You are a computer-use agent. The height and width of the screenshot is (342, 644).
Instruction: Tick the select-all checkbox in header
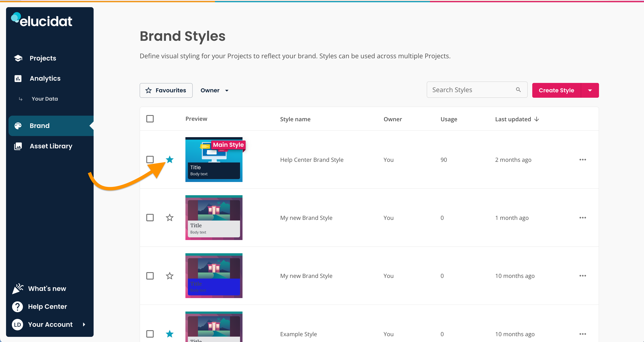coord(150,119)
